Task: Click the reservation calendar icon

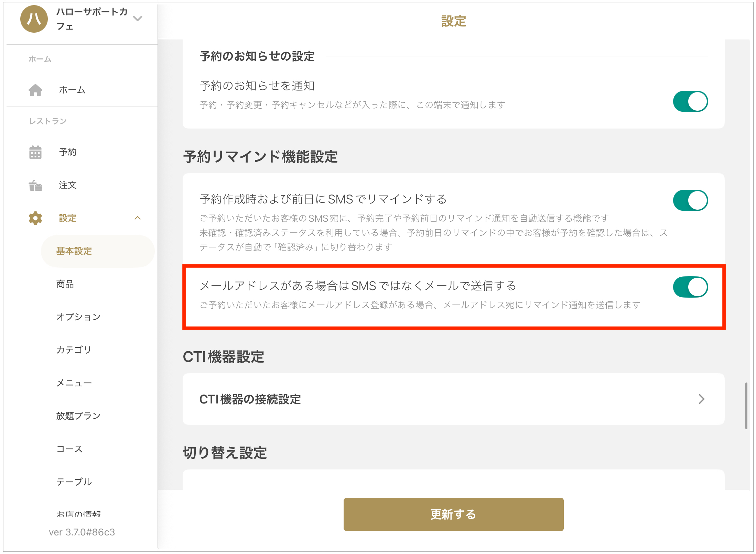Action: coord(35,152)
